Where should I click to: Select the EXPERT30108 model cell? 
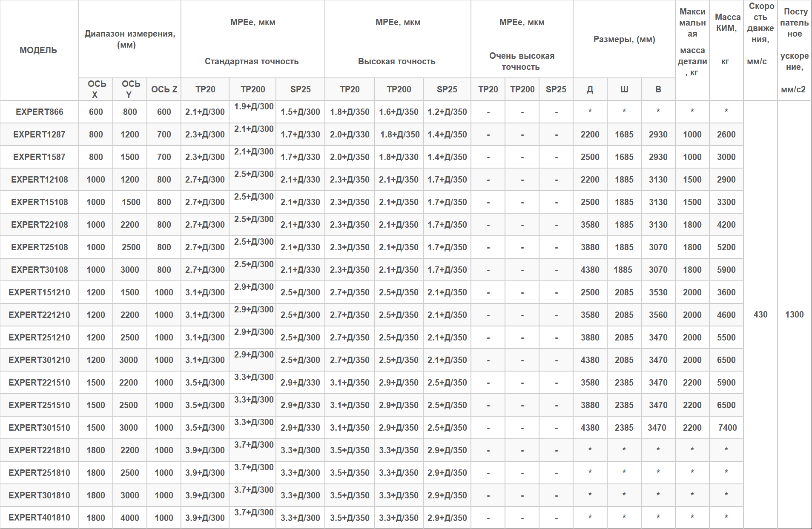[39, 270]
